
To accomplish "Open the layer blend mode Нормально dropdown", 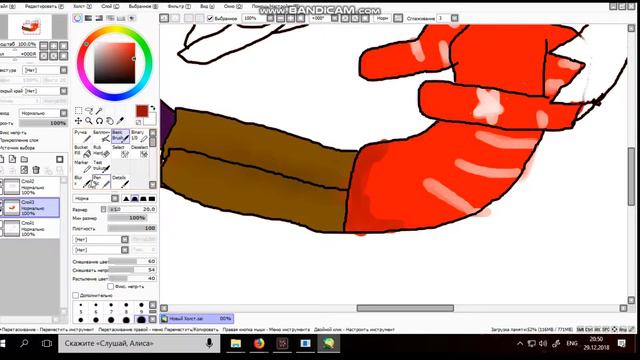I will 43,113.
